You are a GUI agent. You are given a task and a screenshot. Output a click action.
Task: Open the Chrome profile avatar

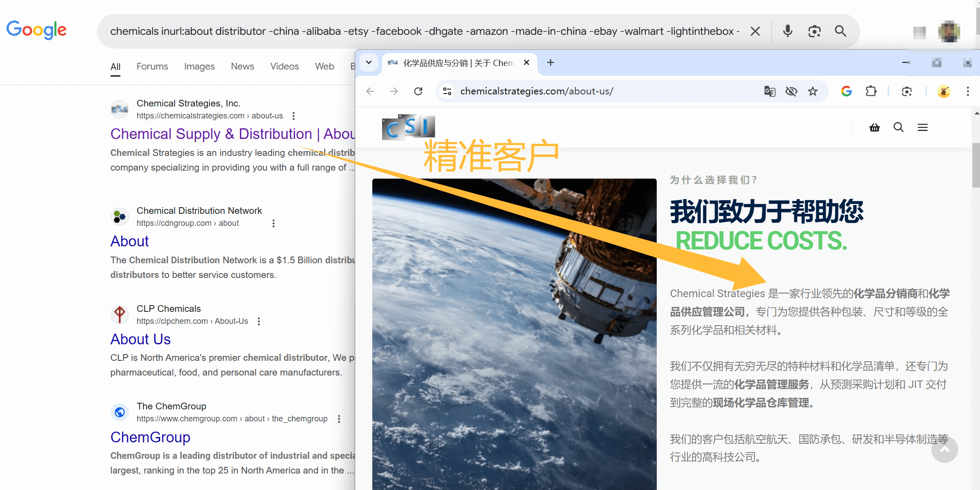943,91
